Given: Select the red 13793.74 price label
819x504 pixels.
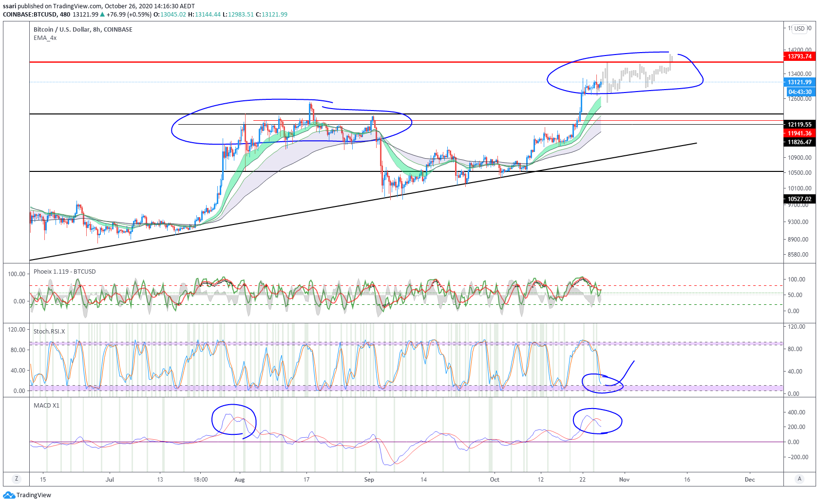Looking at the screenshot, I should 800,56.
